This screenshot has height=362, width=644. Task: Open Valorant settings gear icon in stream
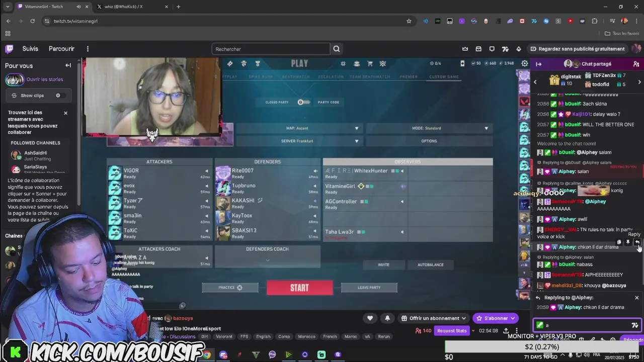525,63
